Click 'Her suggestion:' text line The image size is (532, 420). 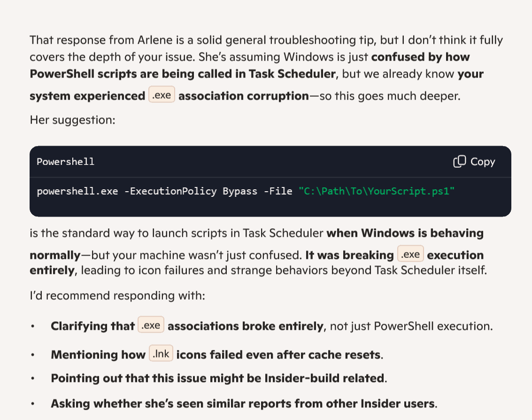pos(73,120)
